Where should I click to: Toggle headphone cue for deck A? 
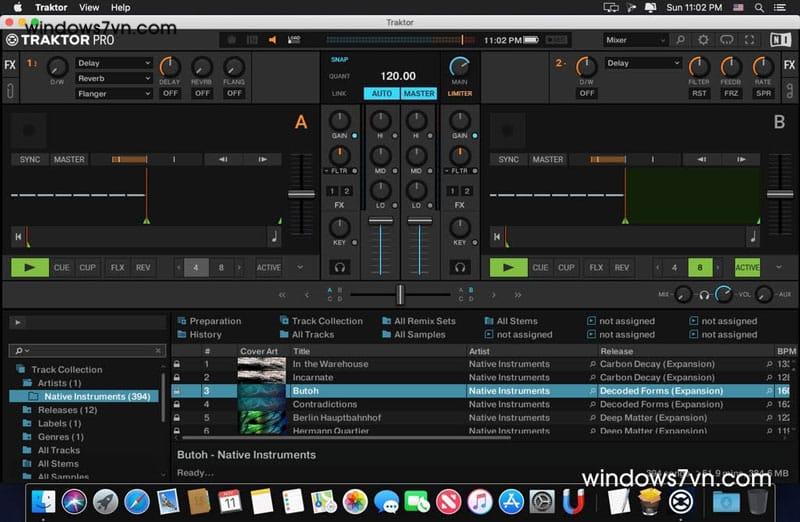(339, 267)
